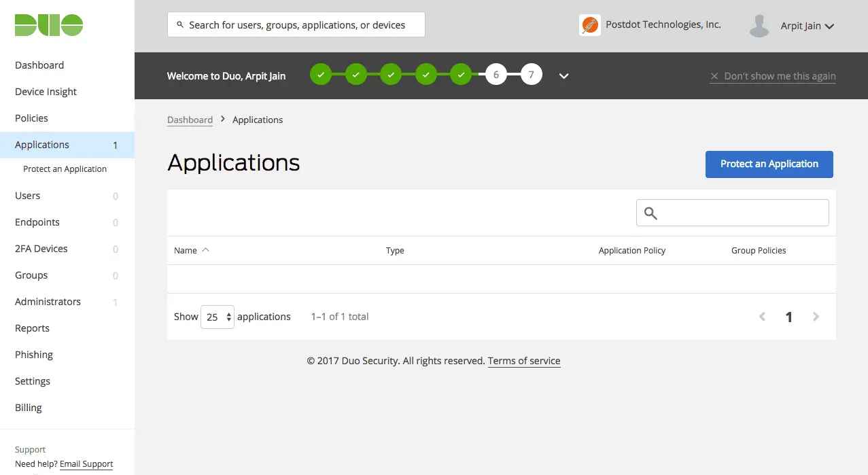This screenshot has height=475, width=868.
Task: Click the Duo logo
Action: (x=49, y=25)
